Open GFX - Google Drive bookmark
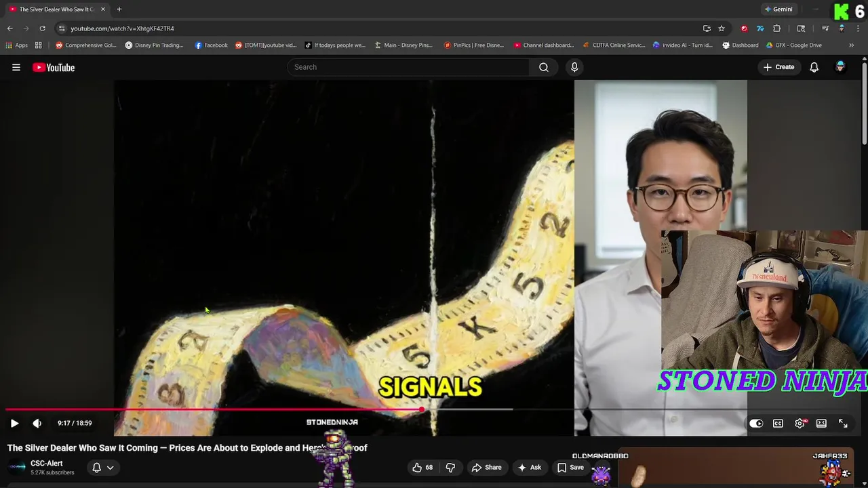868x488 pixels. pyautogui.click(x=794, y=45)
